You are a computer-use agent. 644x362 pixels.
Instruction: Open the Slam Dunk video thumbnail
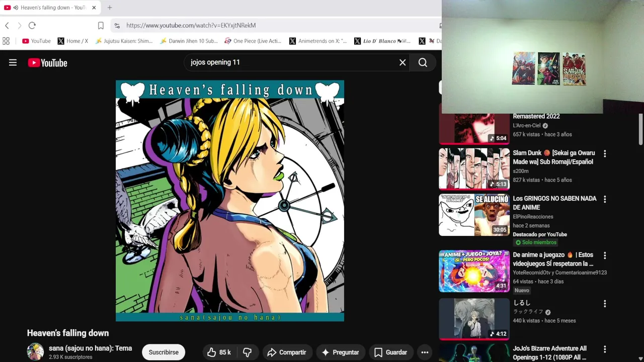[x=474, y=169]
